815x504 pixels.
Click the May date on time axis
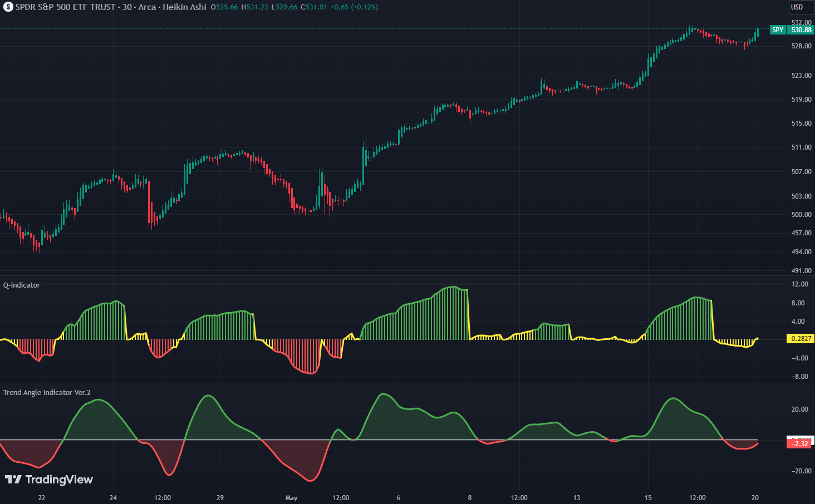pyautogui.click(x=291, y=498)
